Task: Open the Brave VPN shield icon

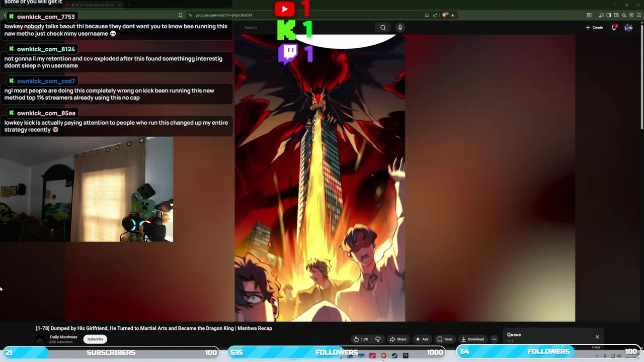Action: pyautogui.click(x=631, y=15)
